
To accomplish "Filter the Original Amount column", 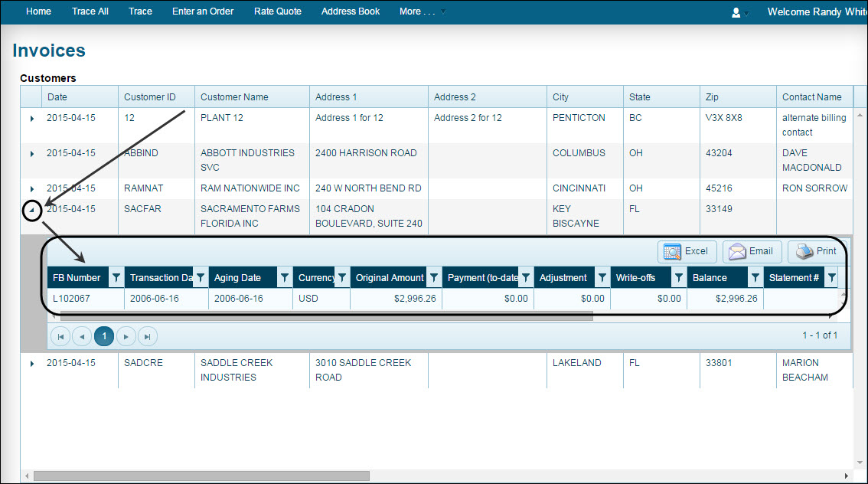I will click(434, 278).
